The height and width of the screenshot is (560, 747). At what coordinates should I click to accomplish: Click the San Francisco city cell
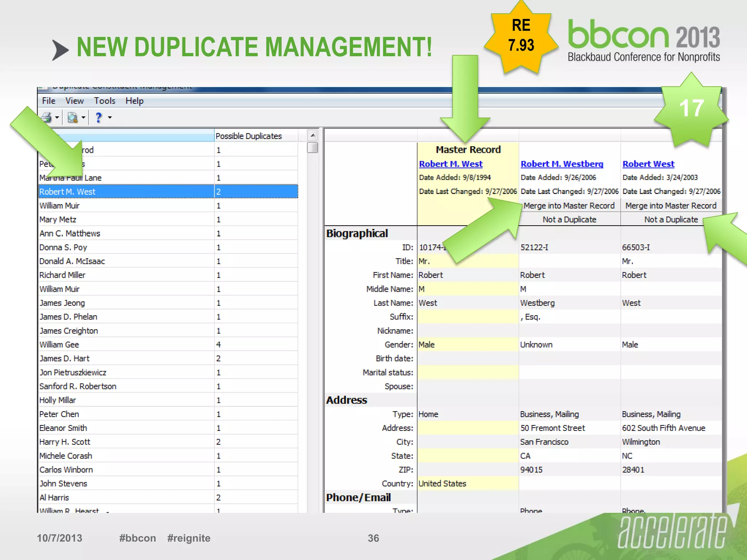pos(569,442)
